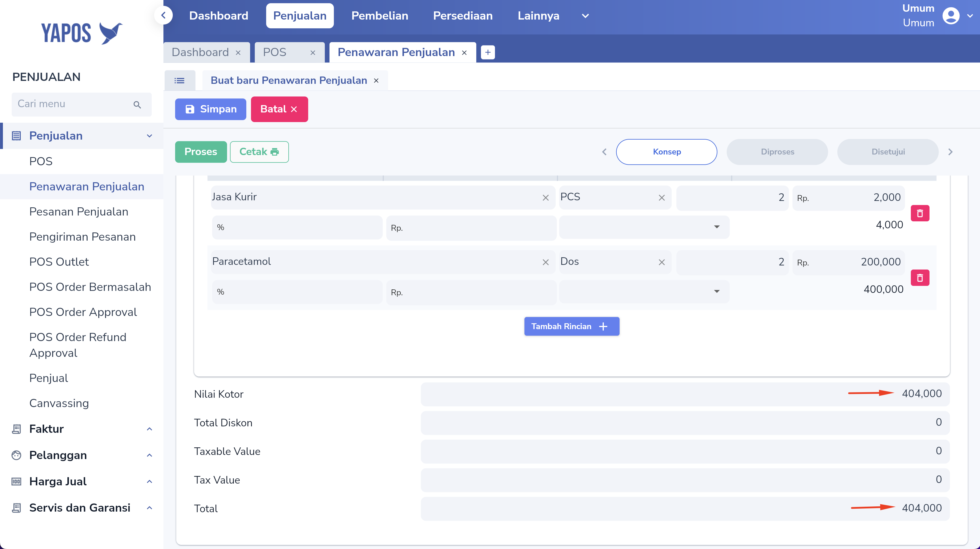980x549 pixels.
Task: Open POS Order Refund Approval
Action: [x=78, y=345]
